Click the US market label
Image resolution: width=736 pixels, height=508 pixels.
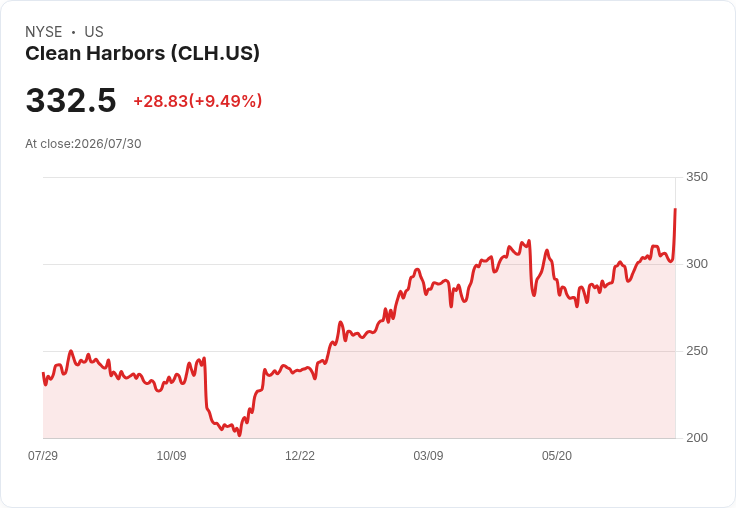94,32
